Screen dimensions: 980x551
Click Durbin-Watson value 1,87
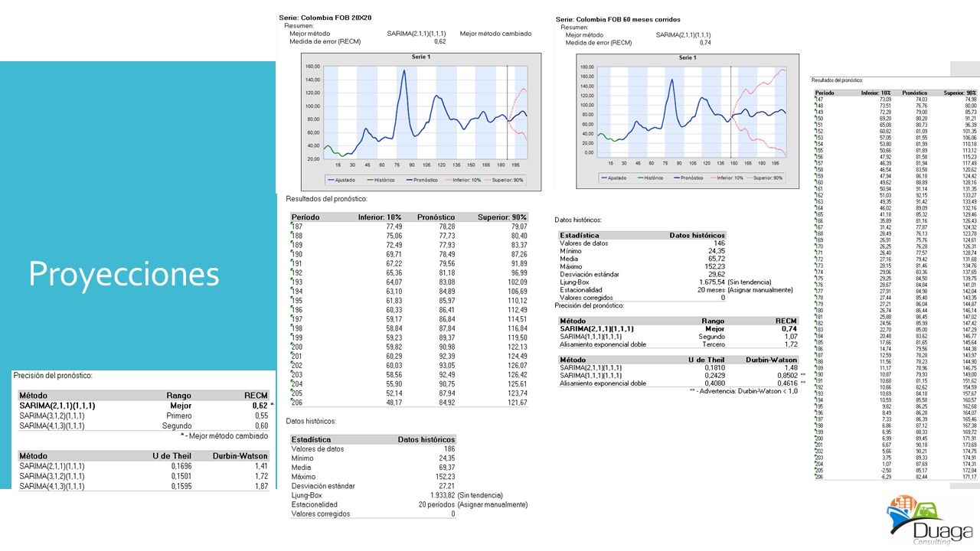click(x=261, y=485)
